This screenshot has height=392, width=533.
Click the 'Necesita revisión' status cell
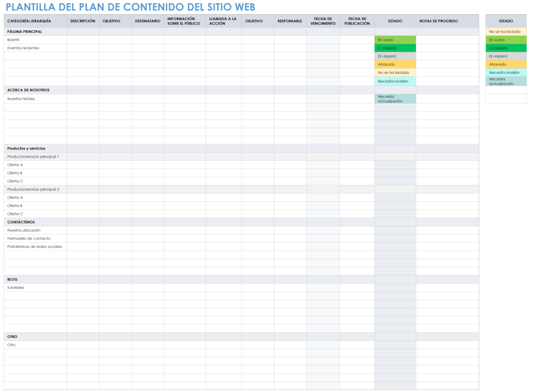[x=395, y=81]
